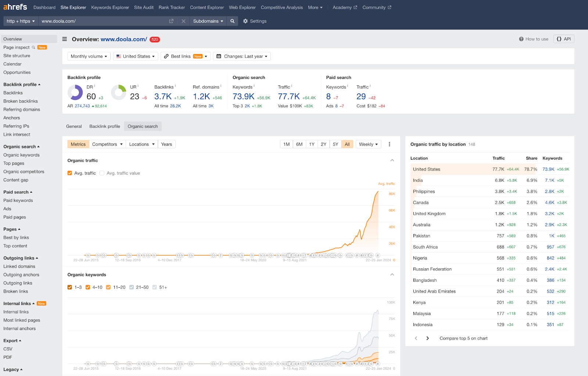
Task: Export as CSV in sidebar
Action: [x=8, y=349]
